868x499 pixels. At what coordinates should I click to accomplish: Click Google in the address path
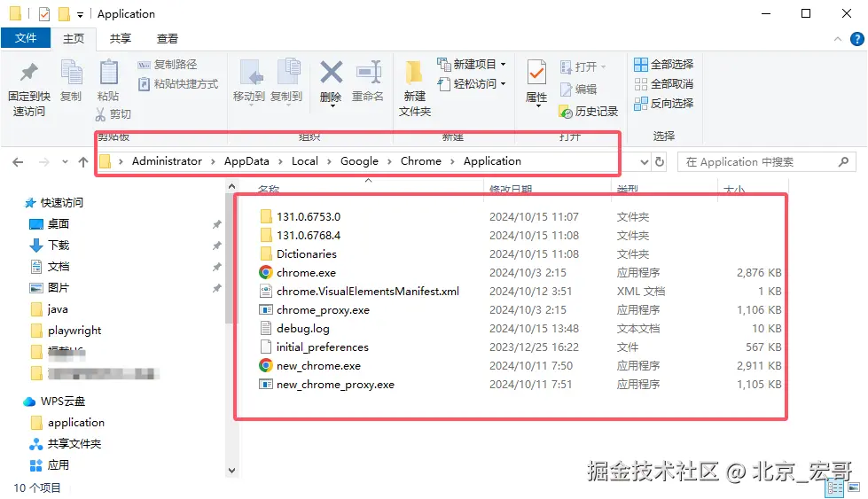click(359, 161)
